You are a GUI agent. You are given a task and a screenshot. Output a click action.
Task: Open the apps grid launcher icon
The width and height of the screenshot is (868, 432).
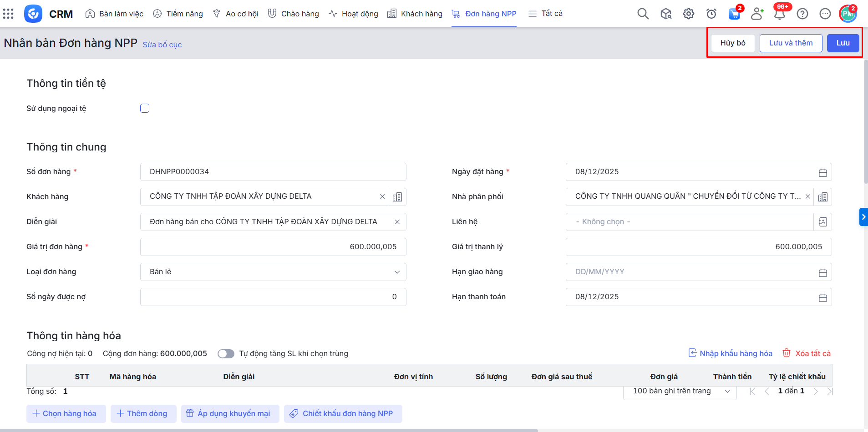tap(8, 14)
